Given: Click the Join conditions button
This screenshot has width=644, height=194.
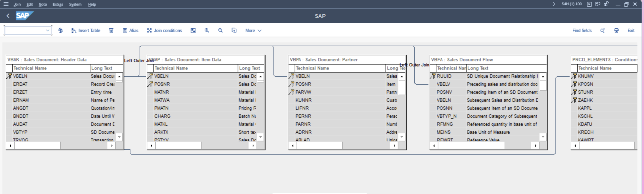Looking at the screenshot, I should (165, 31).
